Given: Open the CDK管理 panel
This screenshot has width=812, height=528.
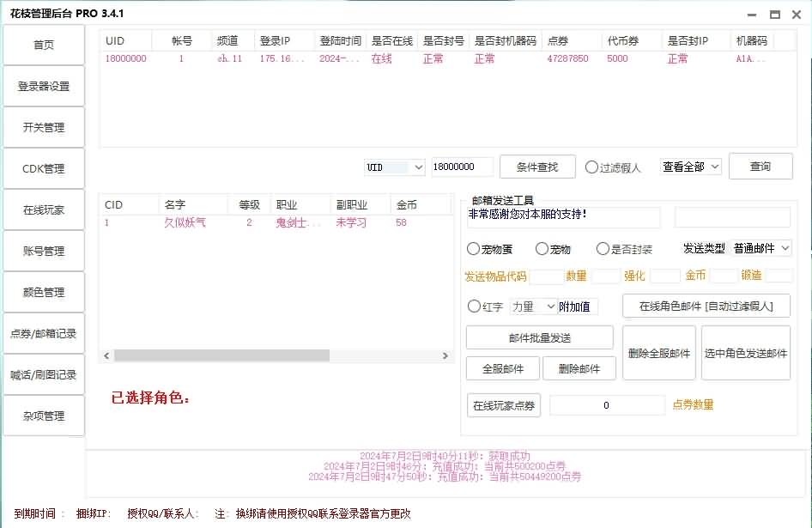Looking at the screenshot, I should tap(43, 168).
